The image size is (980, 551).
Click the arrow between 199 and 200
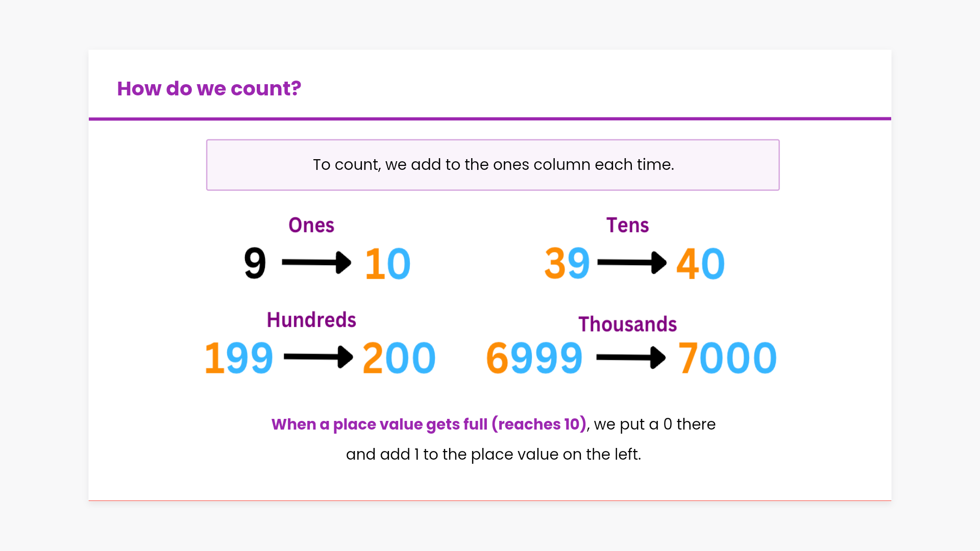(x=318, y=357)
